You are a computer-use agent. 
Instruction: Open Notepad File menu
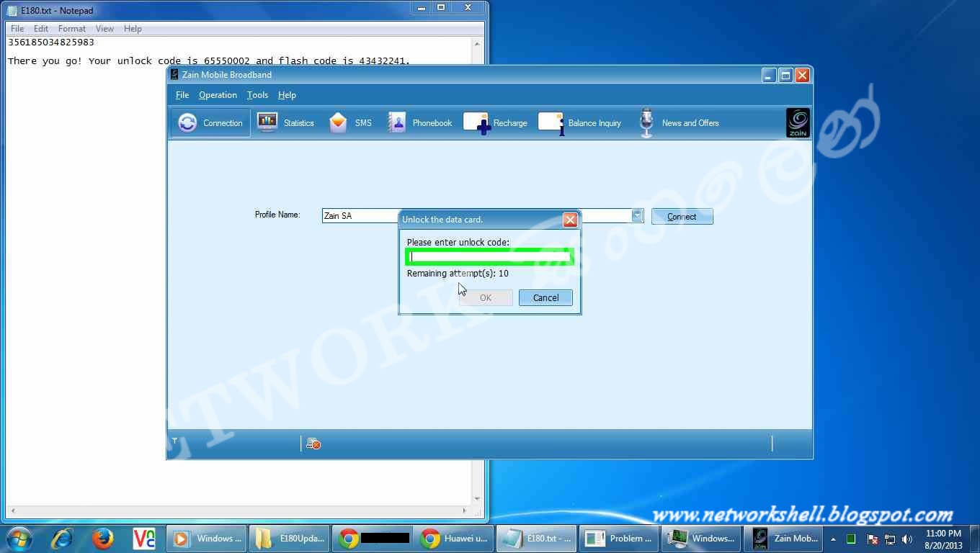pos(17,29)
